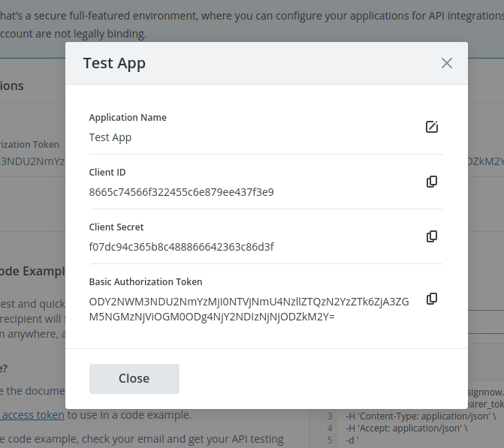Click the Basic Authorization Token text block
This screenshot has height=448, width=504.
[249, 309]
